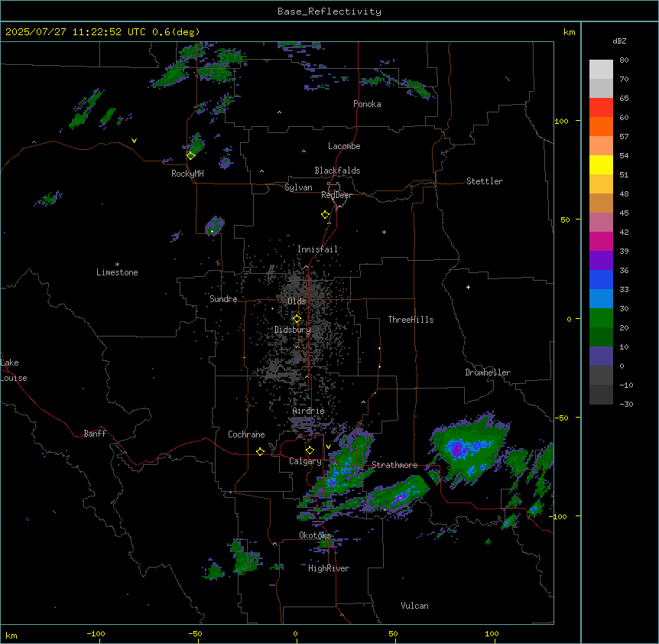Click the RedDeer city label
Image resolution: width=659 pixels, height=644 pixels.
[x=336, y=195]
